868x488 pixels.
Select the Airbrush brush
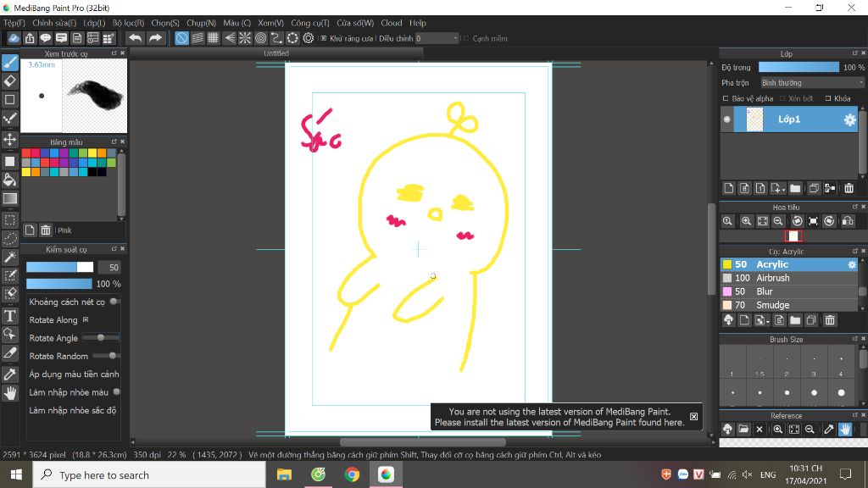click(x=789, y=278)
